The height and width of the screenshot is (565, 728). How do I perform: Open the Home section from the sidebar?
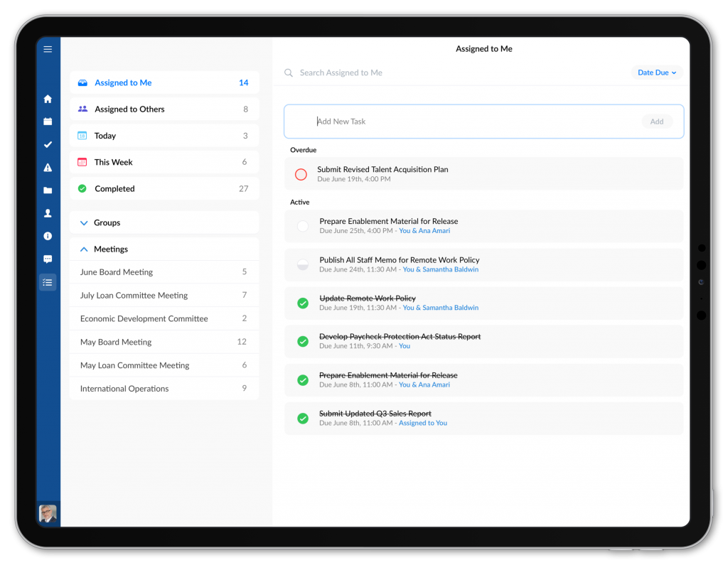(48, 99)
